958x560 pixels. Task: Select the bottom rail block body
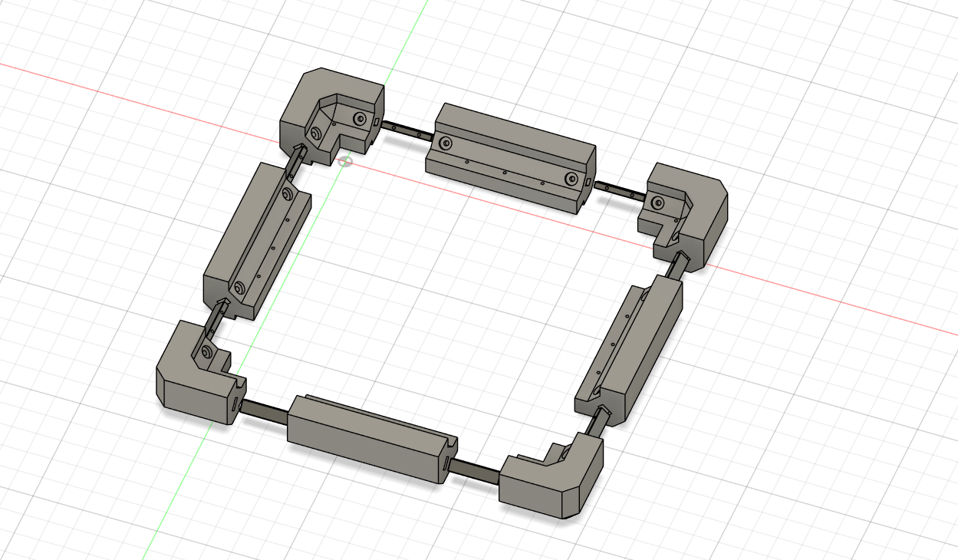(x=371, y=437)
